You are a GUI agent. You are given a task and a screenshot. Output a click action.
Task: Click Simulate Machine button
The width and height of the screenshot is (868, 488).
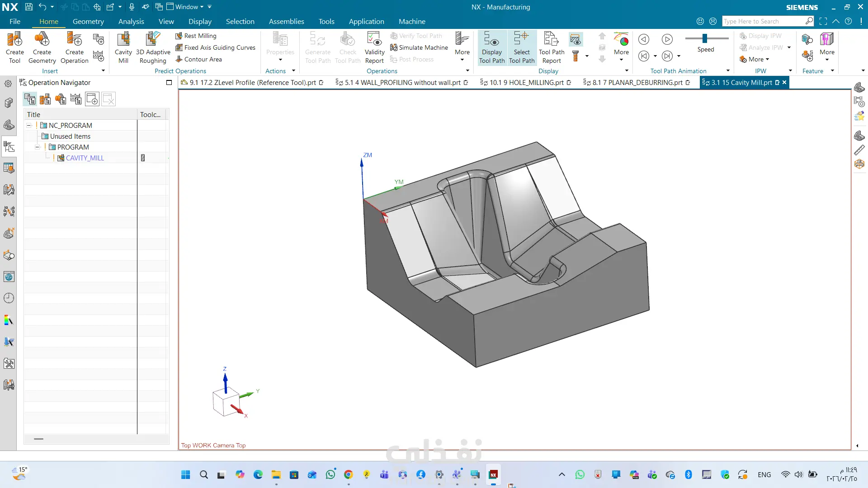pyautogui.click(x=419, y=47)
